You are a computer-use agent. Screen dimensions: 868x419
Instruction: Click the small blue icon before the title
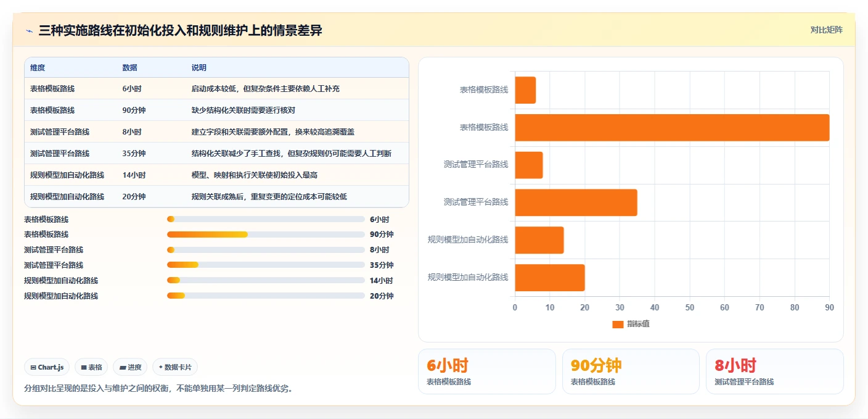[29, 31]
